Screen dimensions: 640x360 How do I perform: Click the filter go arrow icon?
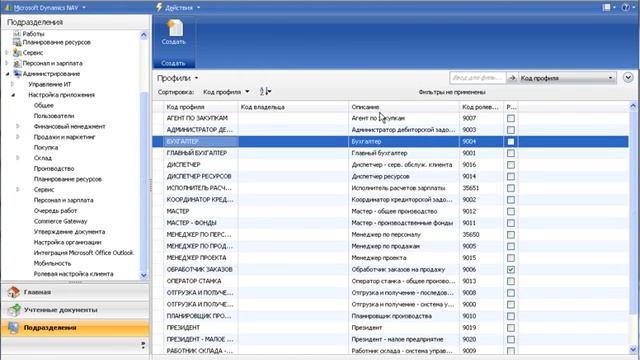pos(512,78)
